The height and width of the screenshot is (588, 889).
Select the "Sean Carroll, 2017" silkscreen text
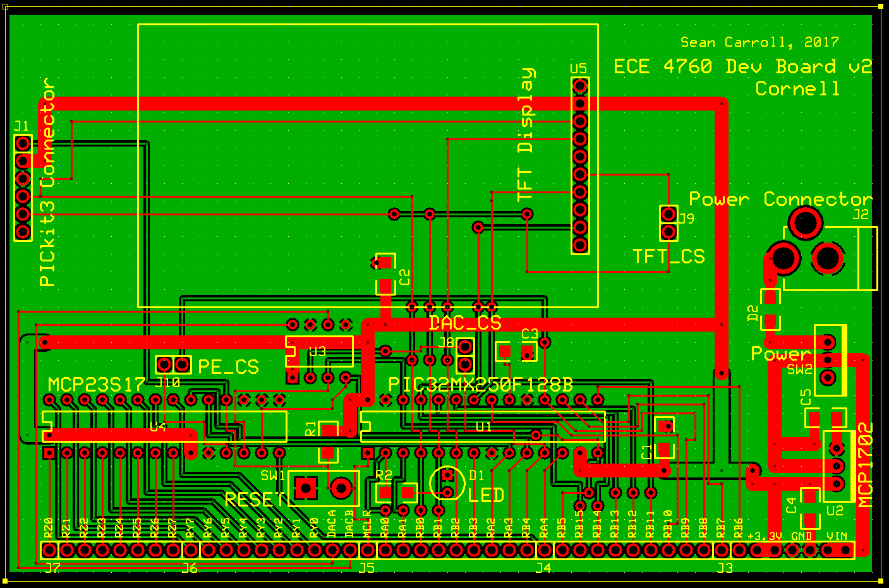[x=760, y=42]
